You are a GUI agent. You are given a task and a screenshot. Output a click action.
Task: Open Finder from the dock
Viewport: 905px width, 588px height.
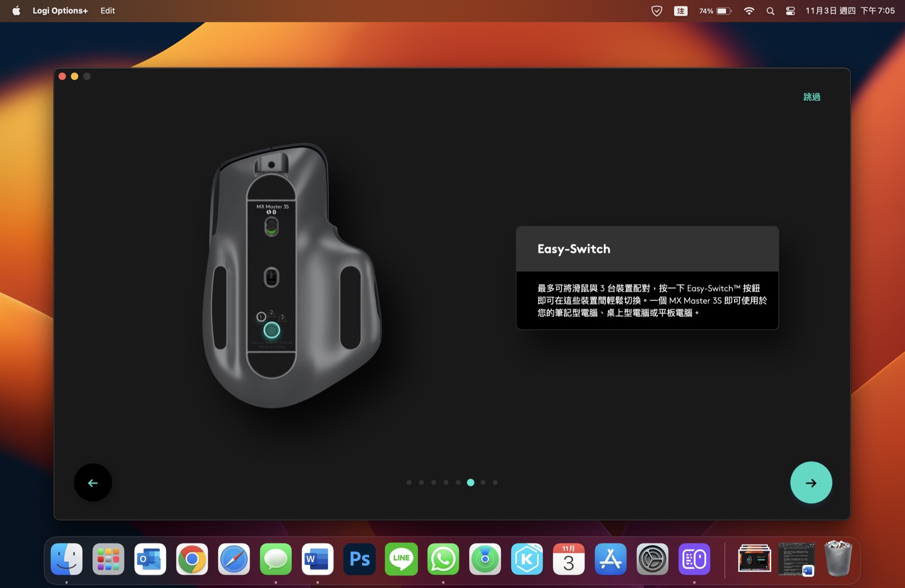pyautogui.click(x=66, y=559)
